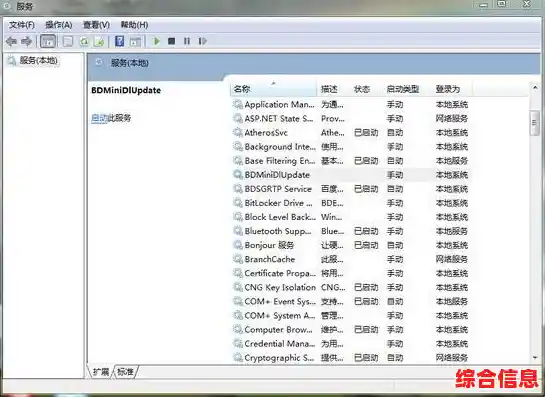
Task: Click the 已启动 status of CNG Key Isolation
Action: pos(366,287)
